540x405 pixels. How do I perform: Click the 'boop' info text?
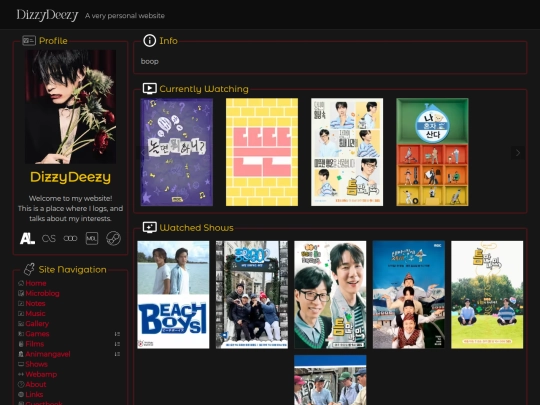pos(149,61)
